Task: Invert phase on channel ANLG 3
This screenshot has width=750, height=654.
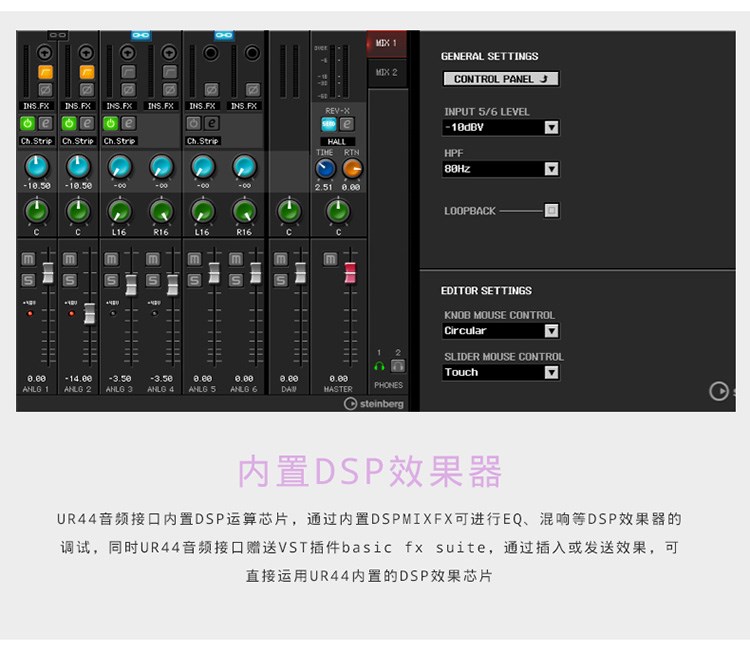Action: 128,89
